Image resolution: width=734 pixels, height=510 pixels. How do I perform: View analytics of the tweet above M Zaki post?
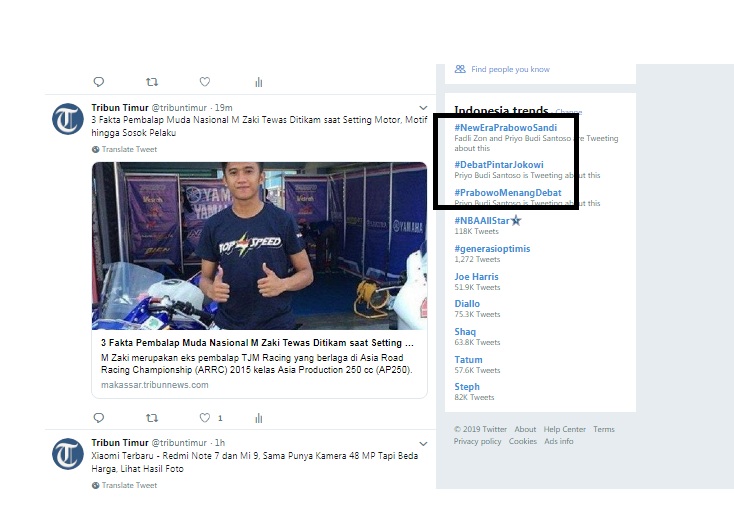259,82
